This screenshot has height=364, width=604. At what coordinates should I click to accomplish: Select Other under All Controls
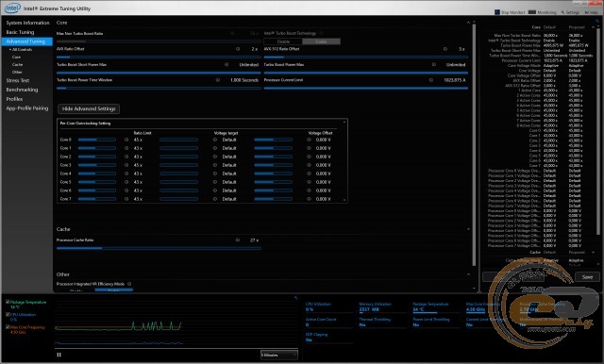[17, 72]
